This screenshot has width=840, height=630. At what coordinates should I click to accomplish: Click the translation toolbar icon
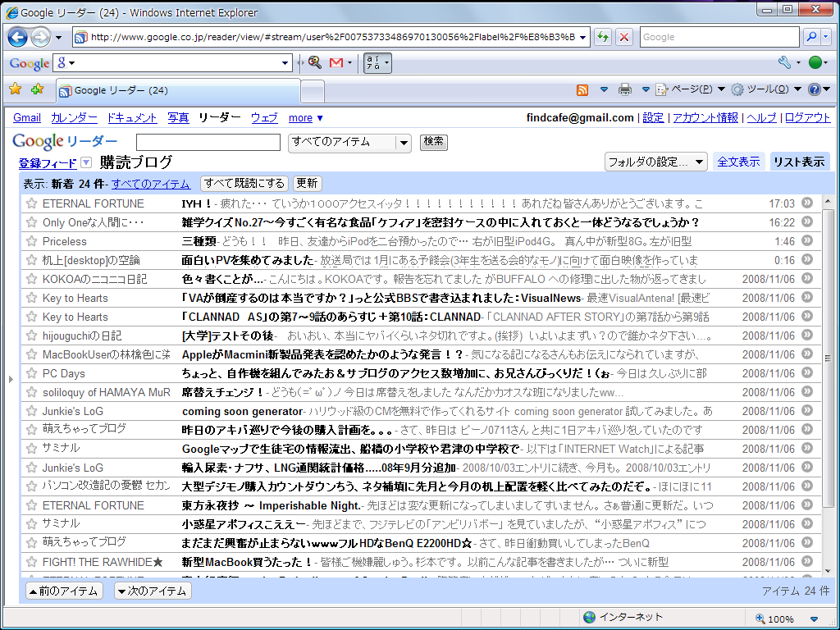377,63
